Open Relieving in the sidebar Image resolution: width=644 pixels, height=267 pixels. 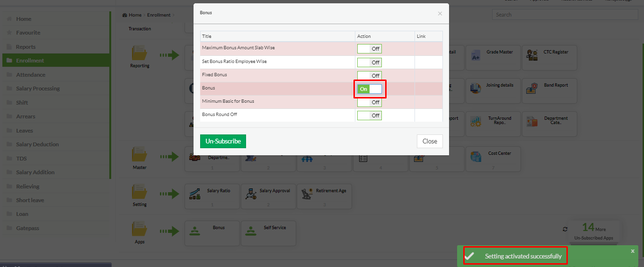pyautogui.click(x=56, y=187)
